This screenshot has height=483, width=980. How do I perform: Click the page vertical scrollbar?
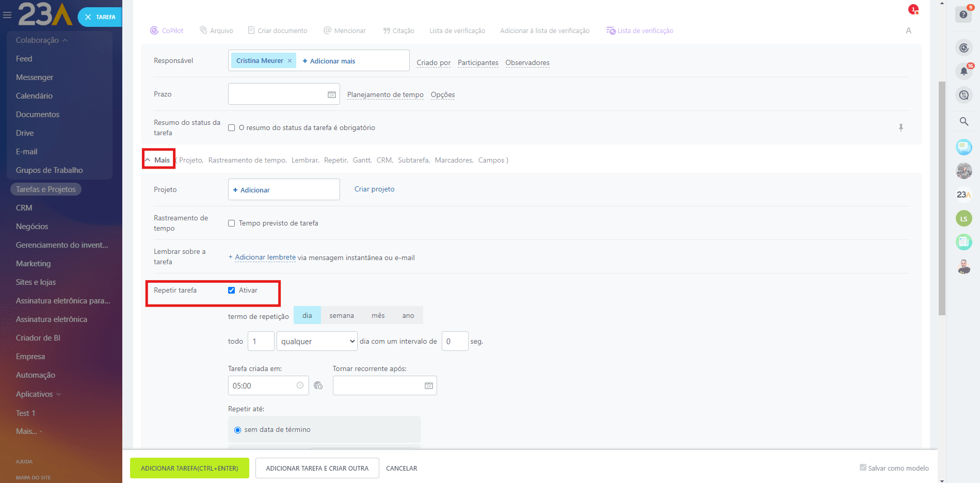(942, 196)
